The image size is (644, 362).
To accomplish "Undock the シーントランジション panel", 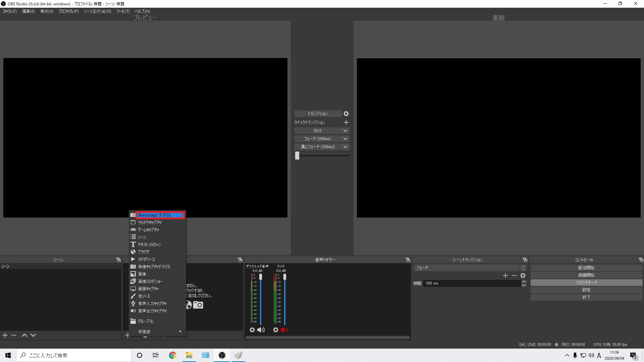I will (525, 260).
